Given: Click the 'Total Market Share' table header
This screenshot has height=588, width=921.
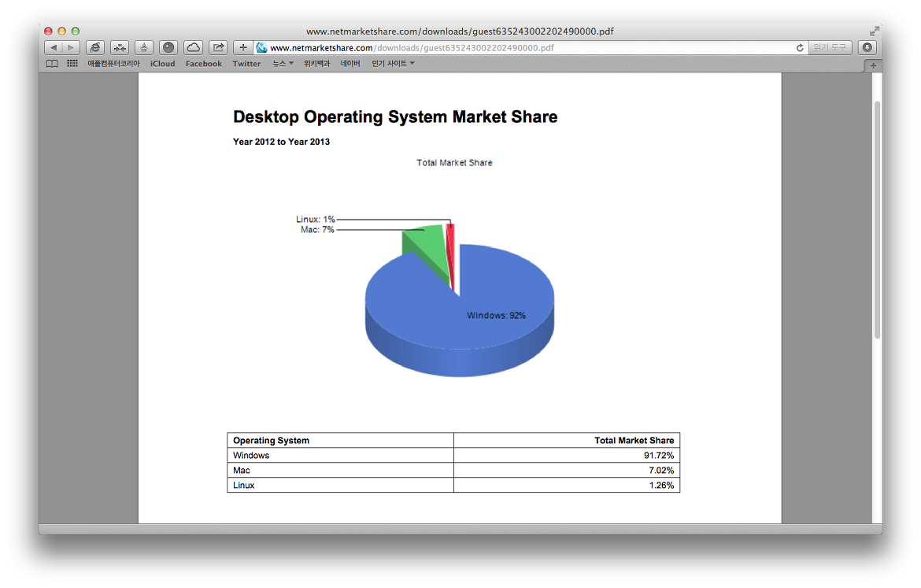Looking at the screenshot, I should (634, 441).
